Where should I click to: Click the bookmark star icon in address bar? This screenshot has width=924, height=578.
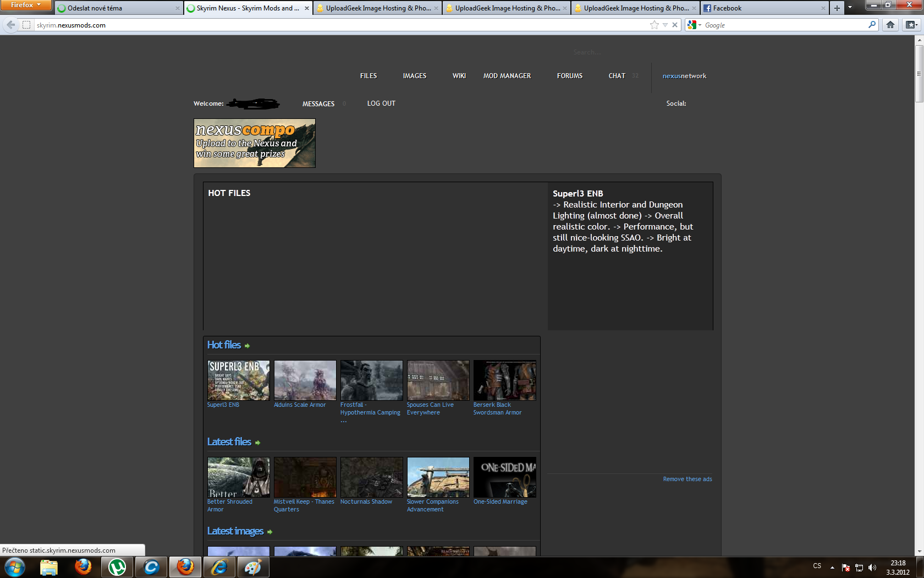click(x=654, y=25)
